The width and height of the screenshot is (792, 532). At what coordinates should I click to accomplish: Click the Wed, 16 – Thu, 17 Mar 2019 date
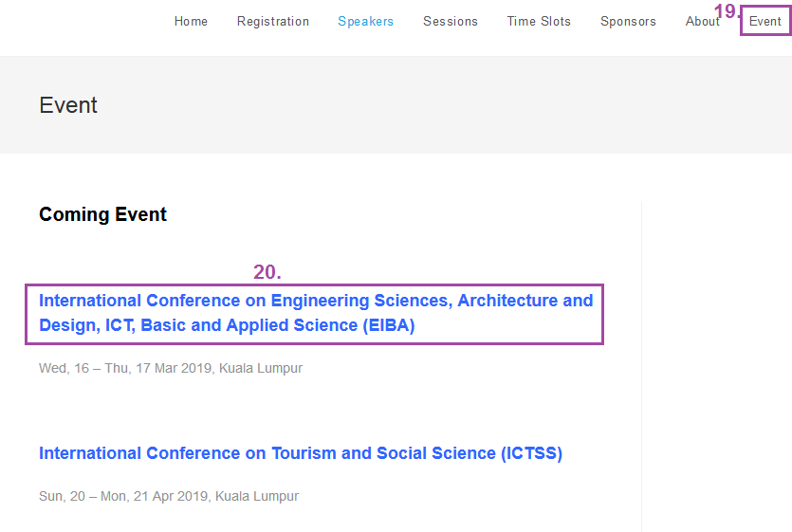point(125,368)
